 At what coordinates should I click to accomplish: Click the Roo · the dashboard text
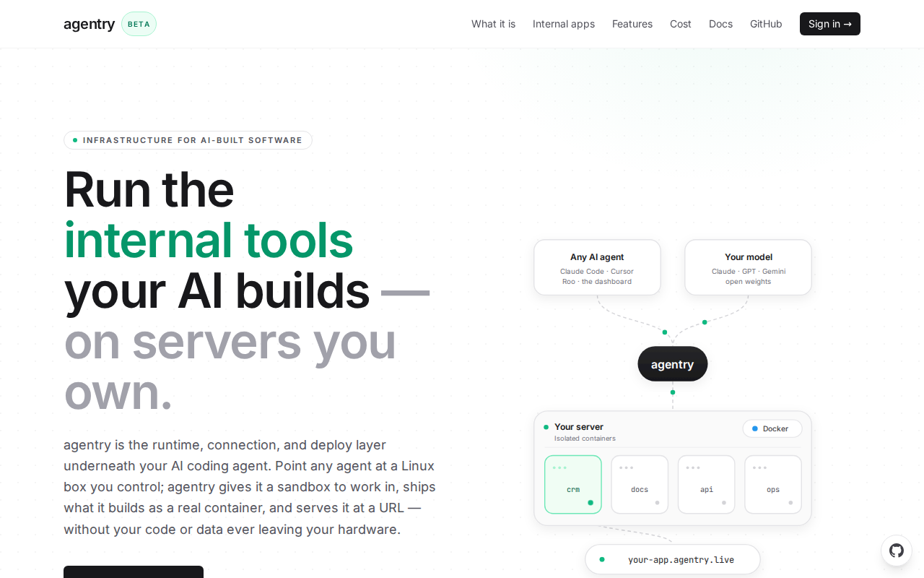point(597,282)
